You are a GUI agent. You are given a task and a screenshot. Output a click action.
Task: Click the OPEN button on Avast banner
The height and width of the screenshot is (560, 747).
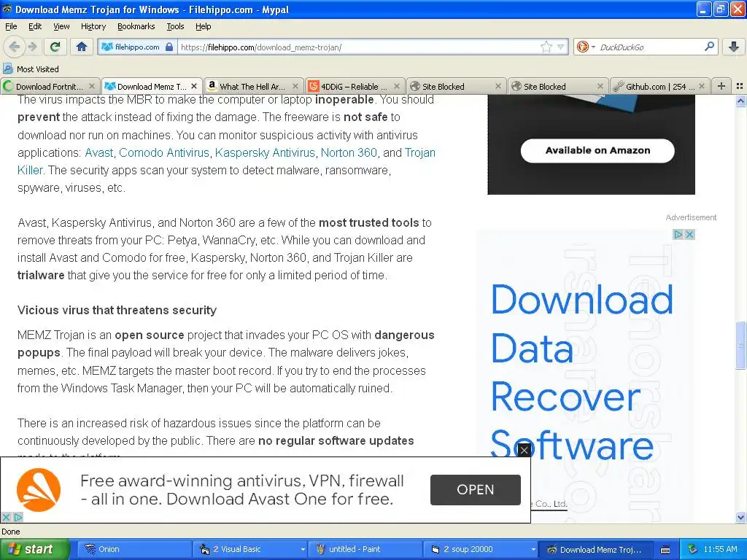coord(475,489)
